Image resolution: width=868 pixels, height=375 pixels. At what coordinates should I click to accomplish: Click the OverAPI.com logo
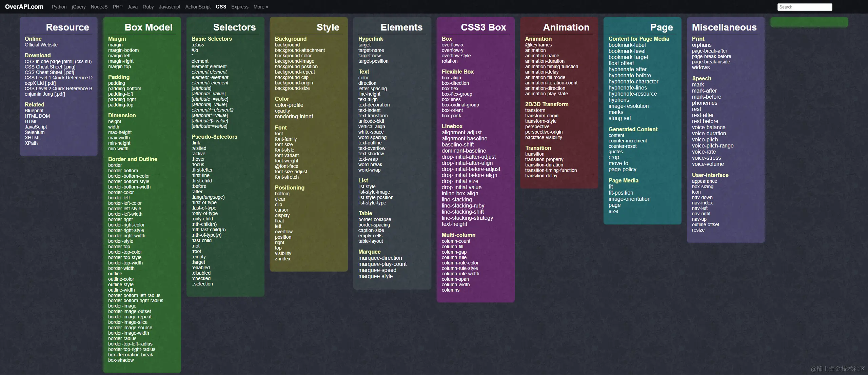(x=24, y=7)
